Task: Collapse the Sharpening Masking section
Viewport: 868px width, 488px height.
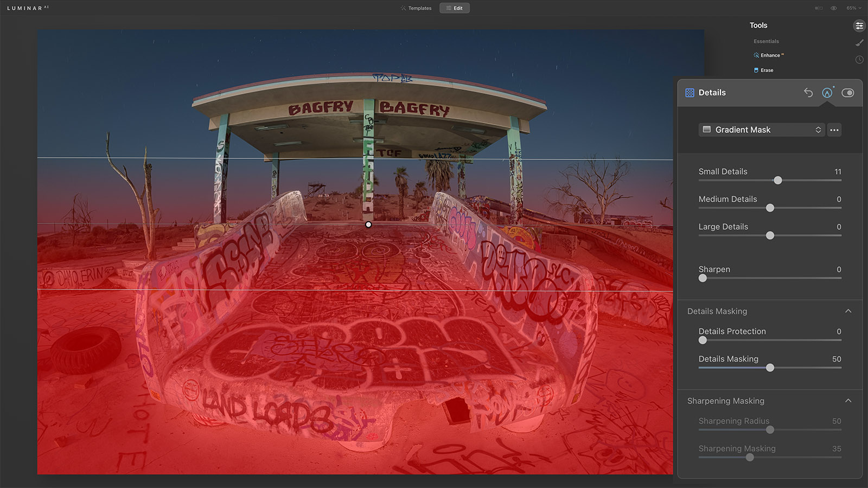Action: (848, 401)
